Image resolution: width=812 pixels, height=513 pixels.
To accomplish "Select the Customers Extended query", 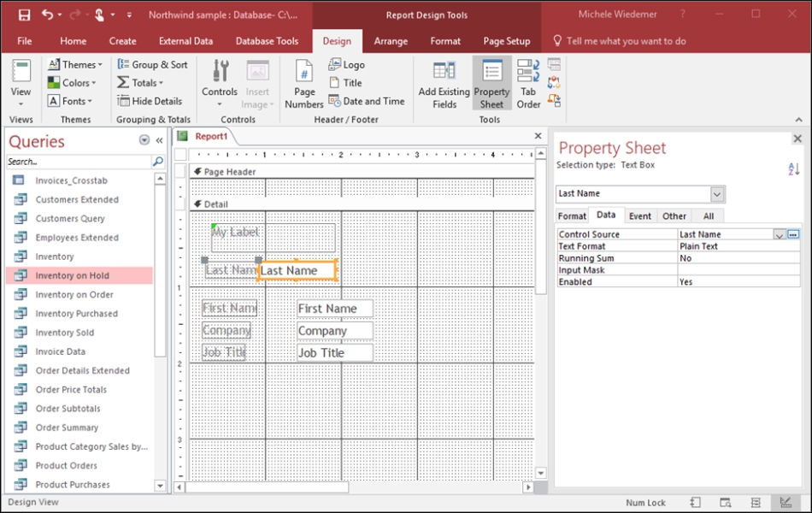I will pos(79,199).
